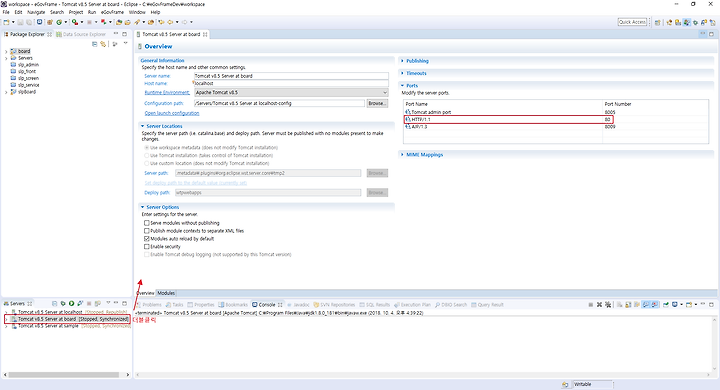Click the Publish to server icon in Servers view
This screenshot has width=720, height=390.
[97, 304]
